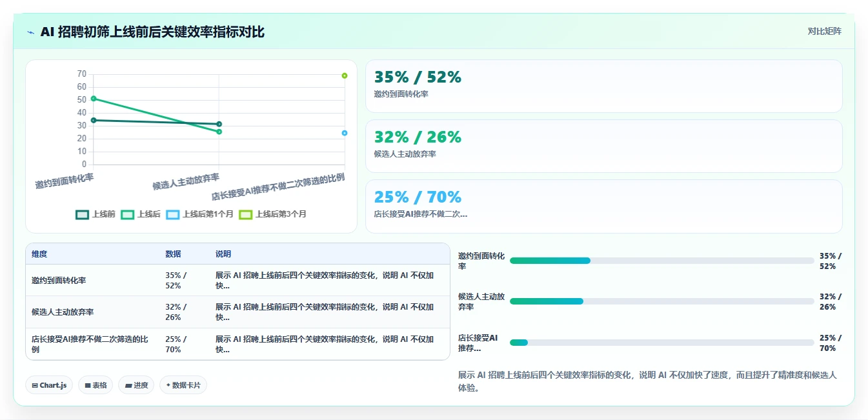Click the 25% / 70% data card
Screen dimensions: 868x420
point(603,206)
